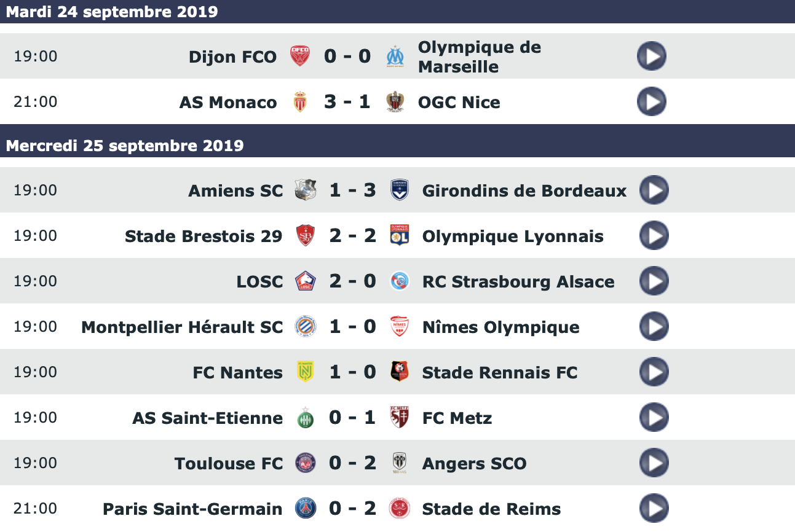Play the Paris Saint-Germain vs Reims video
The width and height of the screenshot is (795, 532).
(654, 509)
